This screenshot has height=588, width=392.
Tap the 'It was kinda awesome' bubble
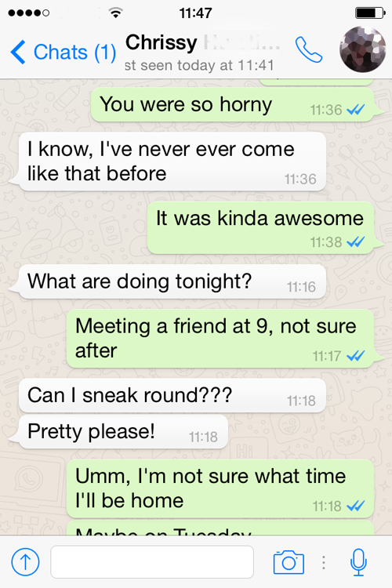pyautogui.click(x=261, y=228)
